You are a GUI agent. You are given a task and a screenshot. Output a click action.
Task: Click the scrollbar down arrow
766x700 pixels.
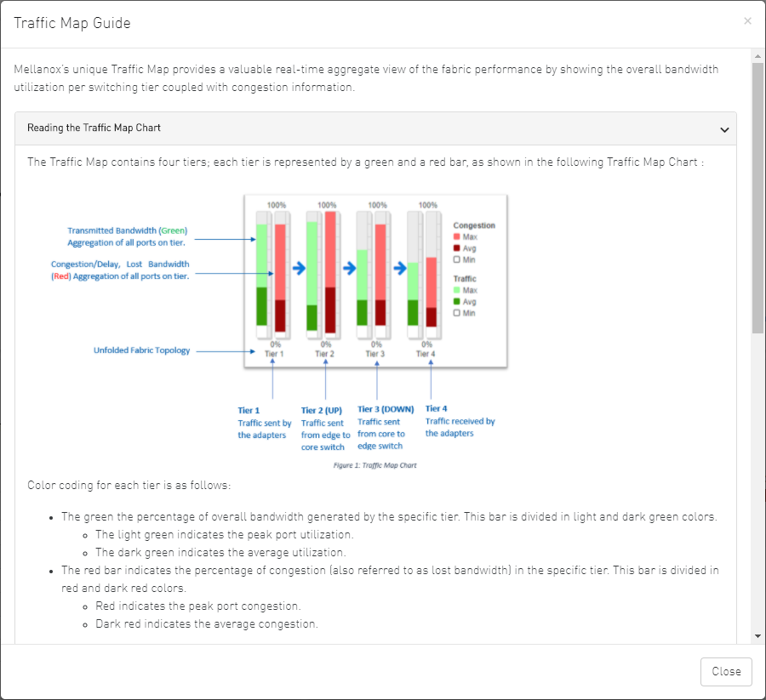(x=757, y=635)
